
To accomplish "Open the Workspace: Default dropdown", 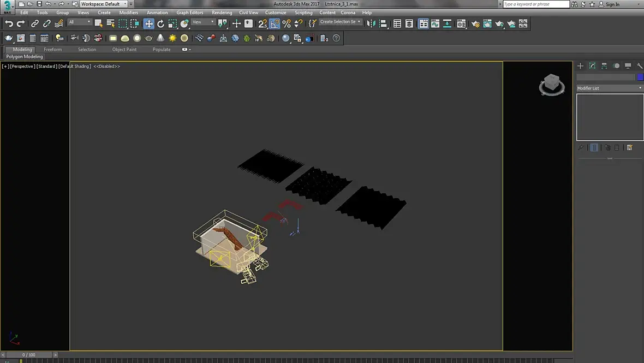I will click(x=104, y=4).
